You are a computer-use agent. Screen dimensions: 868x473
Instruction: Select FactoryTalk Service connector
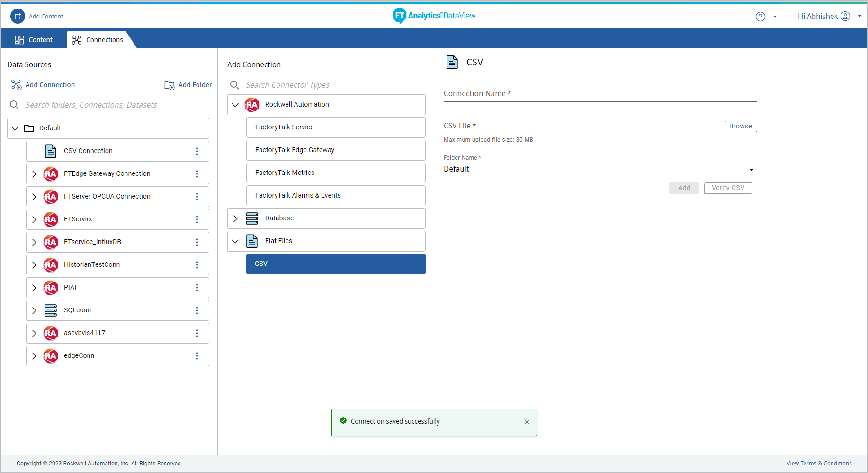tap(336, 127)
